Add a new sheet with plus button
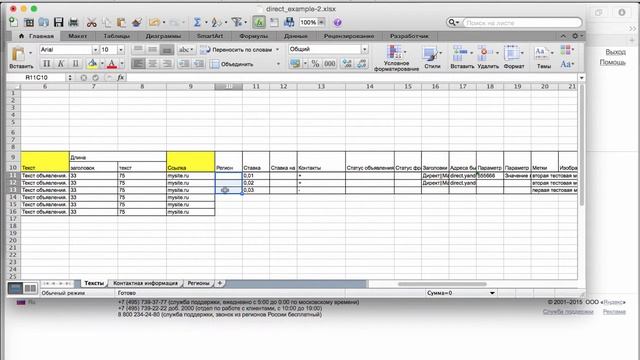The image size is (640, 360). [x=220, y=283]
